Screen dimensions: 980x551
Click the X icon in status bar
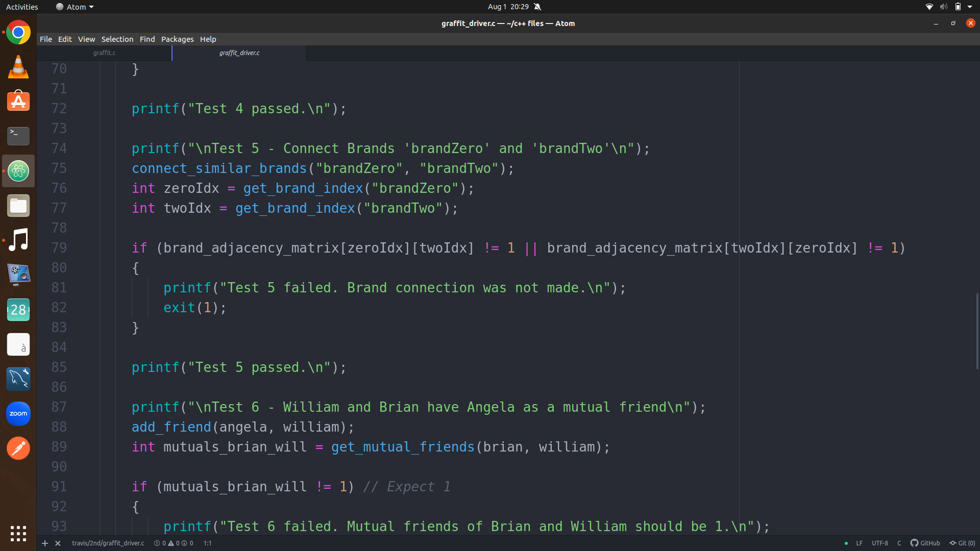click(x=58, y=543)
